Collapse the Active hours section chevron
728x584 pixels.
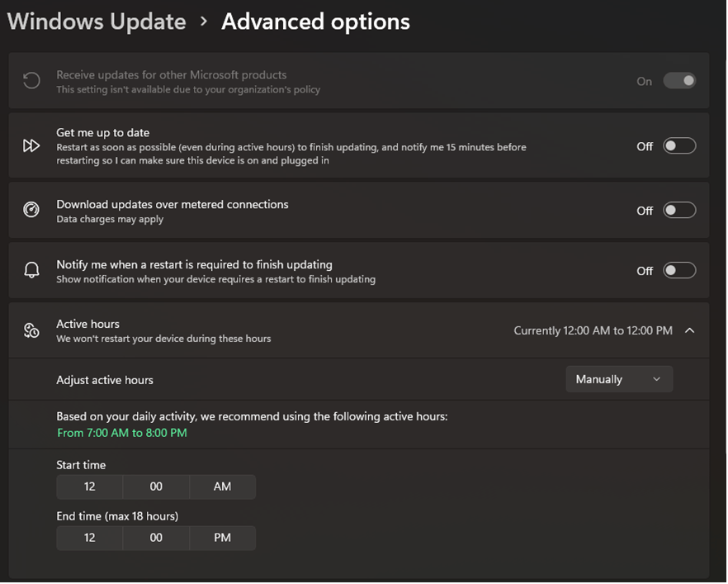pos(690,330)
